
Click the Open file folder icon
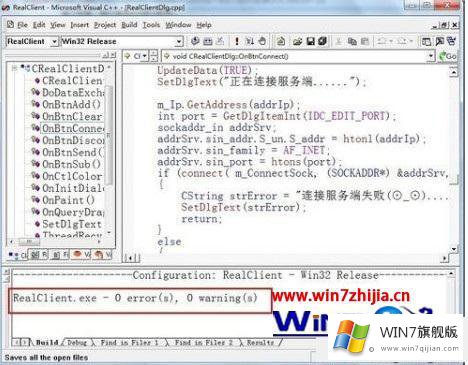[x=297, y=41]
